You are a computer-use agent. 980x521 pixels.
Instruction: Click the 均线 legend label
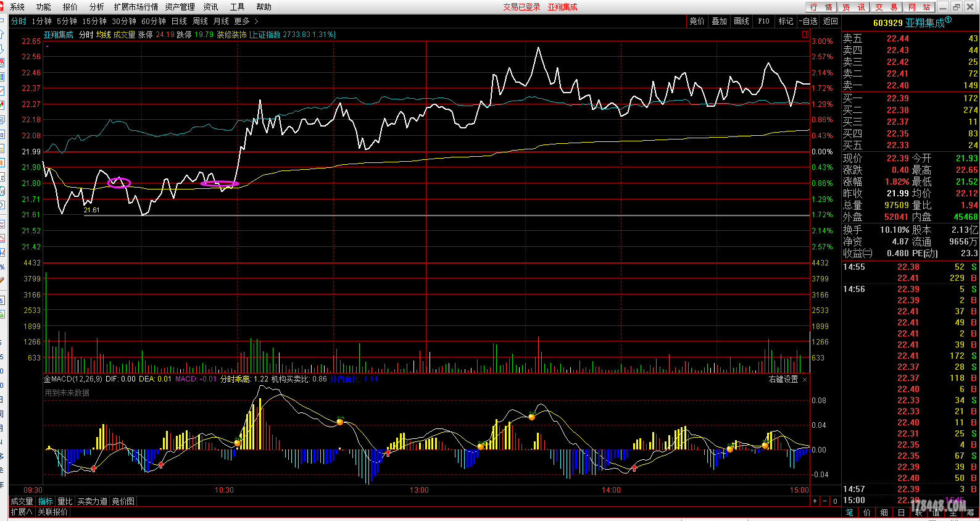click(103, 35)
